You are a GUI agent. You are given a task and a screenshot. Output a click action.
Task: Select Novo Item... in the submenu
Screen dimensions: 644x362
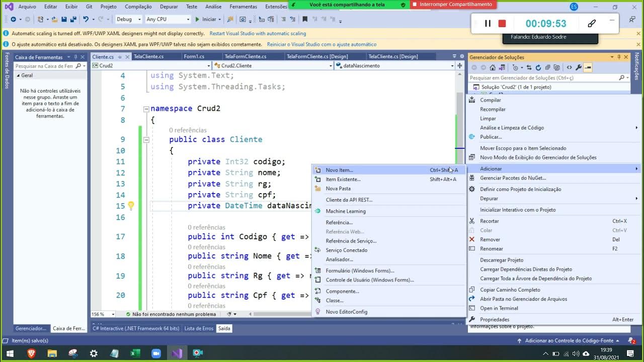[389, 170]
